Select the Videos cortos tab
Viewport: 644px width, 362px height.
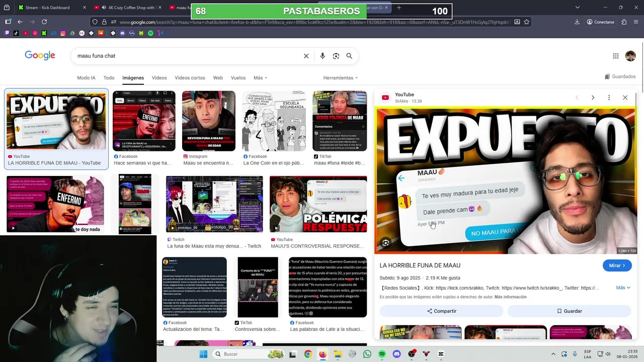[x=190, y=78]
